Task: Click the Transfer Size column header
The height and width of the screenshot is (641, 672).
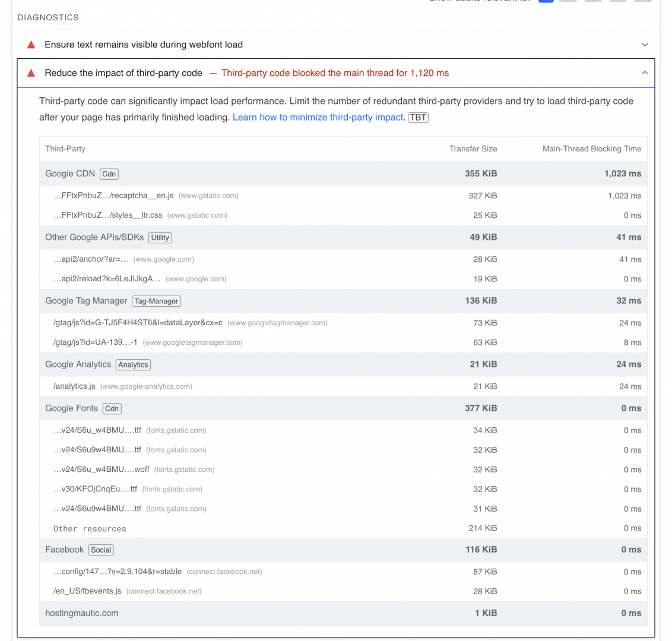Action: 473,149
